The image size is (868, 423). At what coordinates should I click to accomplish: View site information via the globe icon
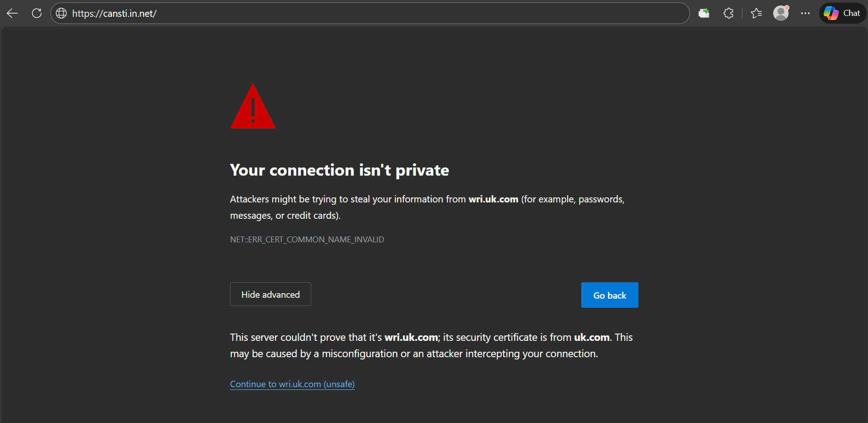(x=61, y=13)
